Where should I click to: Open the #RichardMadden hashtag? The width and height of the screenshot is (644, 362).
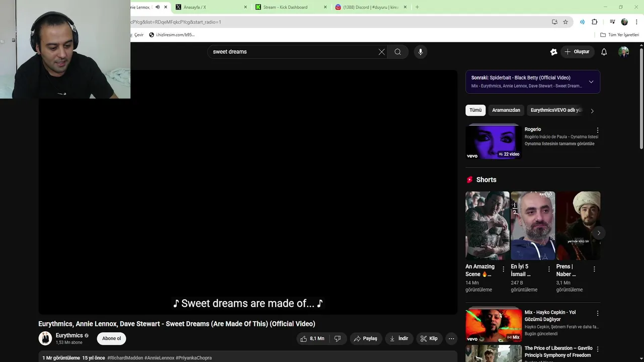tap(125, 358)
